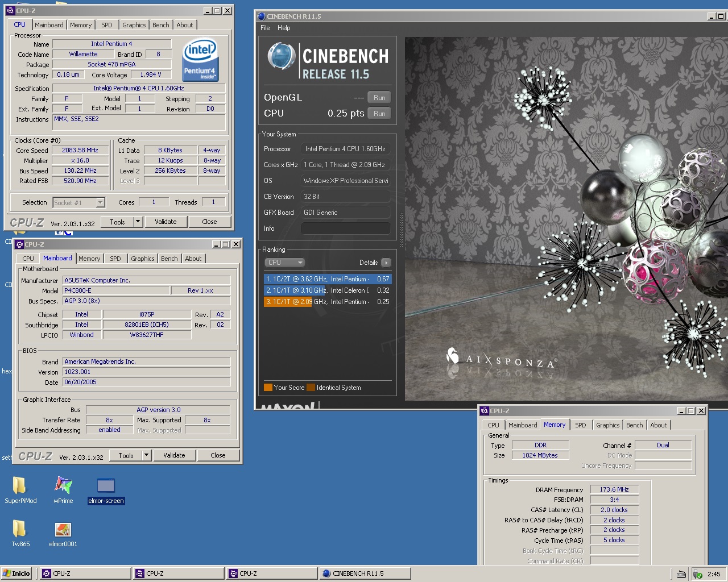728x582 pixels.
Task: Open Tw865 folder on desktop
Action: click(20, 533)
